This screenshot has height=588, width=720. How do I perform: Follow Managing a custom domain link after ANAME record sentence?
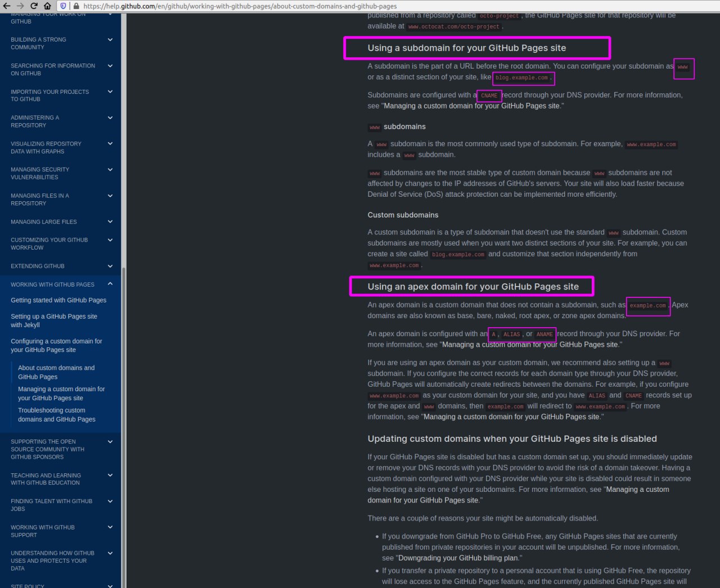(530, 345)
